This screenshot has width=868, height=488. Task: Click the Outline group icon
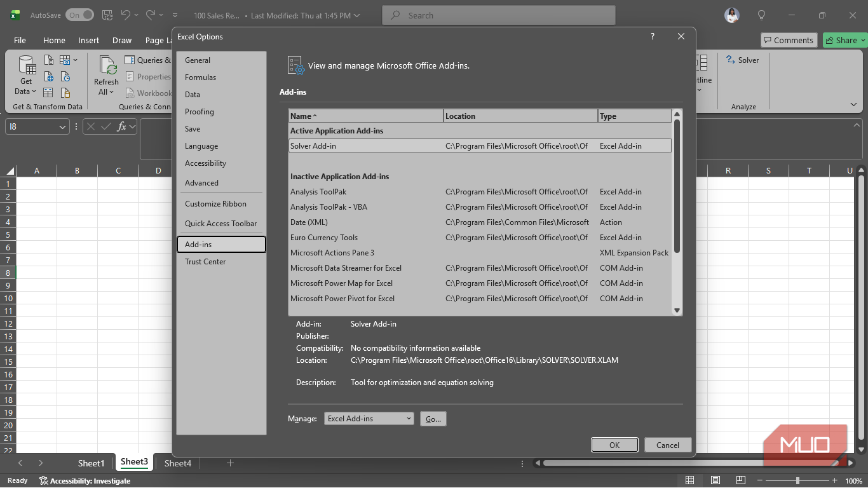(702, 62)
